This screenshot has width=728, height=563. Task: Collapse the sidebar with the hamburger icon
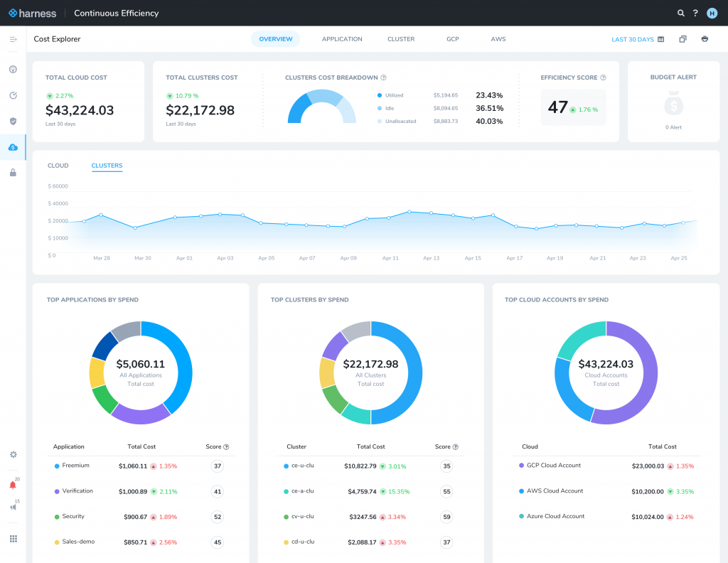point(12,39)
